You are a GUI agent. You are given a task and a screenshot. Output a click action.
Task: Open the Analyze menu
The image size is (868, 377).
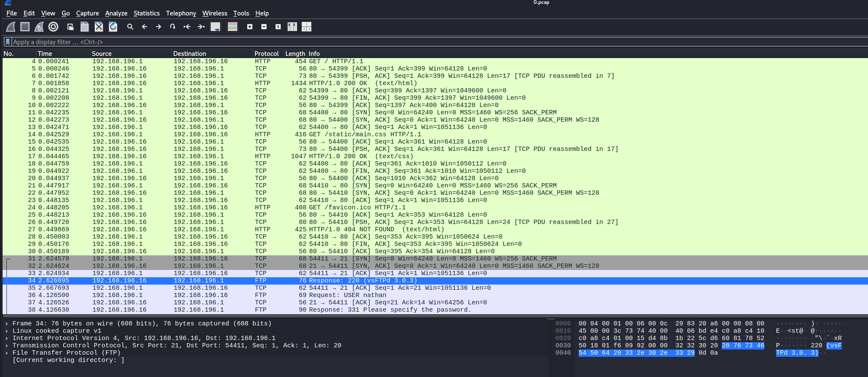click(x=116, y=13)
